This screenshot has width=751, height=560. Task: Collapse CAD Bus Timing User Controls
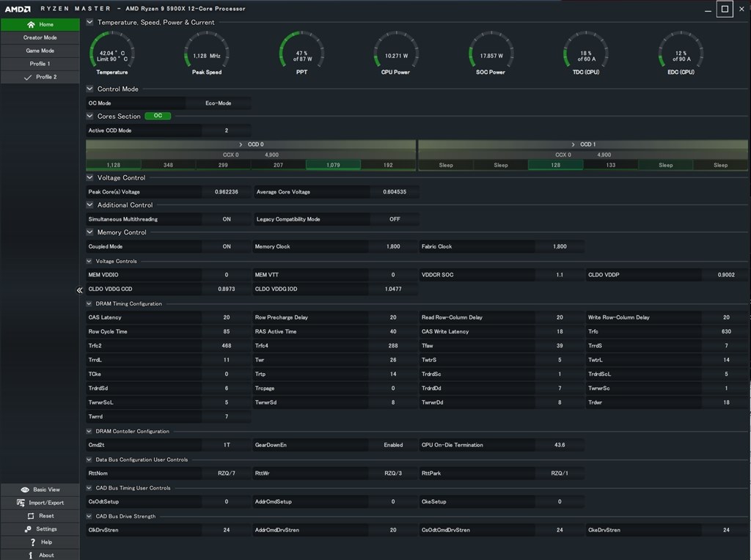[x=89, y=487]
